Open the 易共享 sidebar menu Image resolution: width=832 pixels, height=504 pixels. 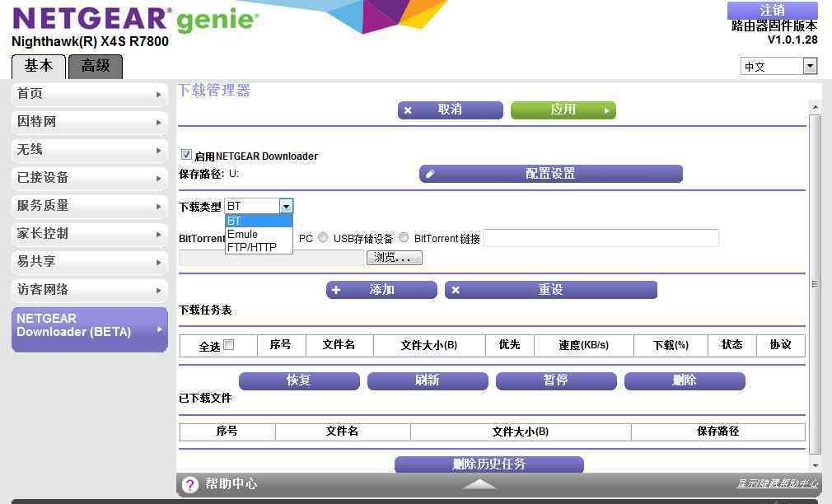[x=89, y=262]
